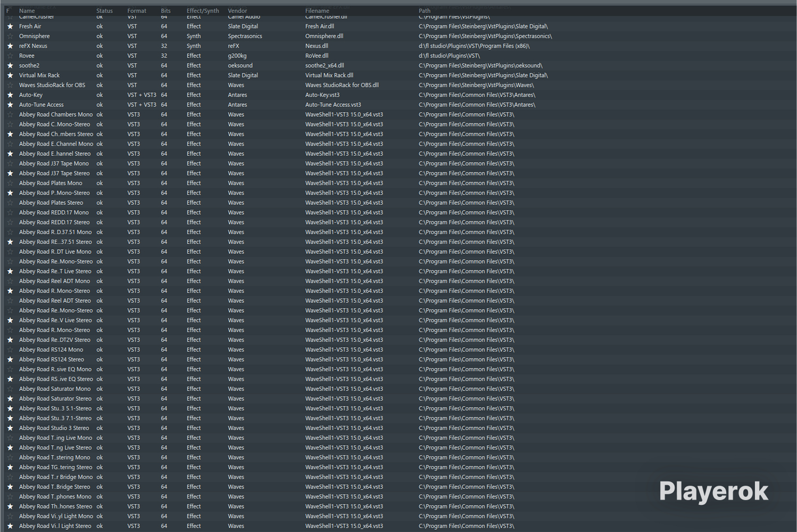Click the Auto-Tune Access.vst3 filename
Viewport: 797px width, 532px height.
(333, 105)
